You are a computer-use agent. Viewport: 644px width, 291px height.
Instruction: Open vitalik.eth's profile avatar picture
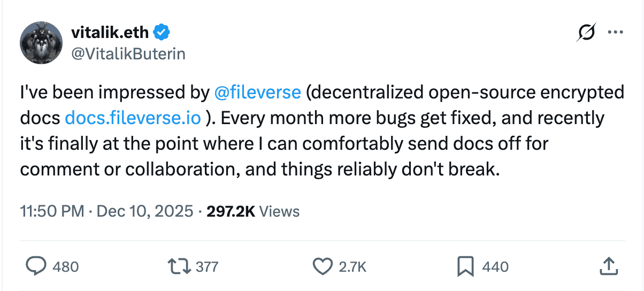point(41,43)
